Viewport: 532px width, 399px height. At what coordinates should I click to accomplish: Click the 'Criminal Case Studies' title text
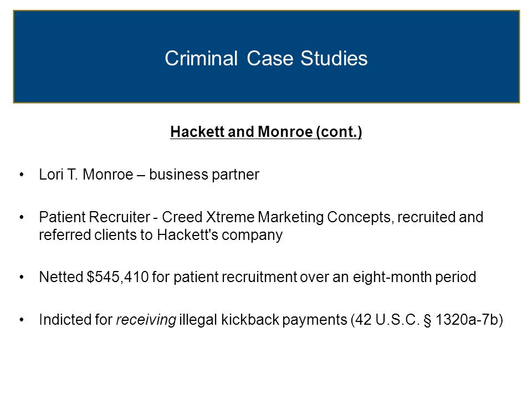266,58
